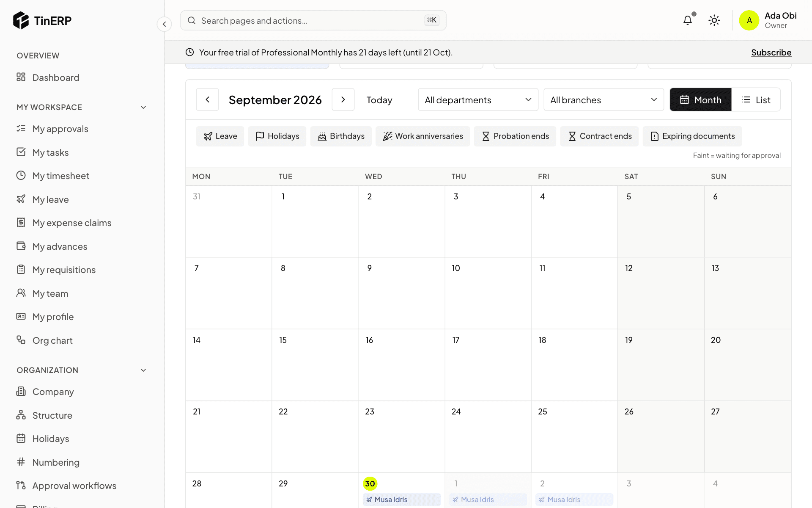Image resolution: width=812 pixels, height=508 pixels.
Task: Toggle Work anniversaries filter chip
Action: [422, 136]
